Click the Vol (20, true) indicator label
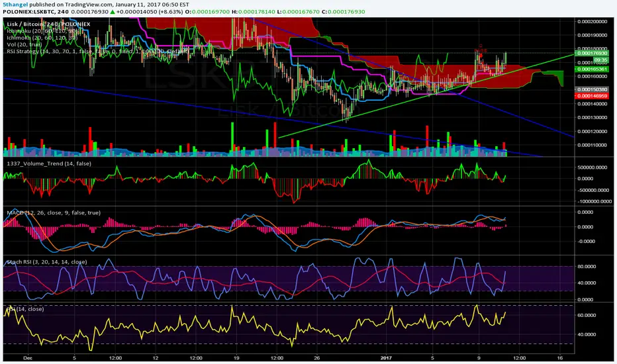 [24, 44]
